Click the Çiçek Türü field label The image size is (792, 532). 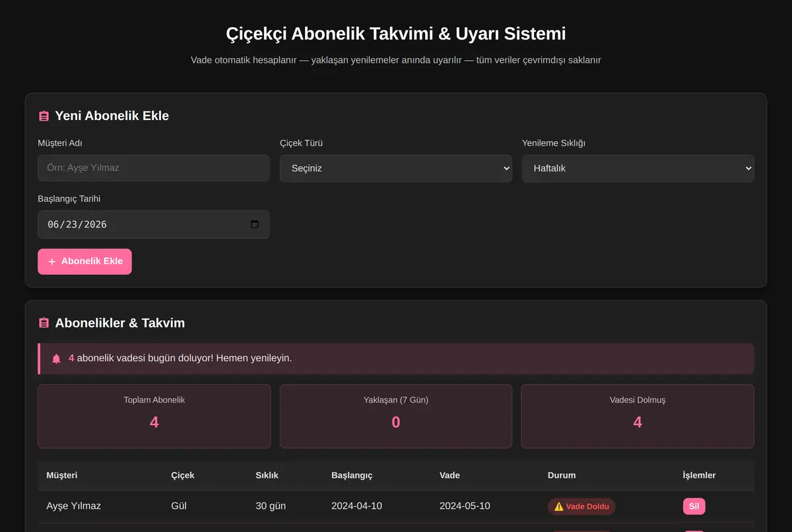coord(301,143)
